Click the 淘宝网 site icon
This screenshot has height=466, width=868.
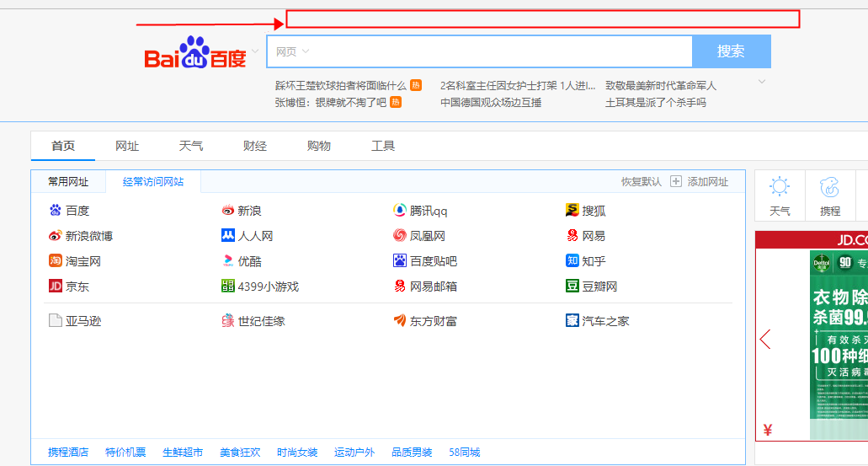pos(56,261)
